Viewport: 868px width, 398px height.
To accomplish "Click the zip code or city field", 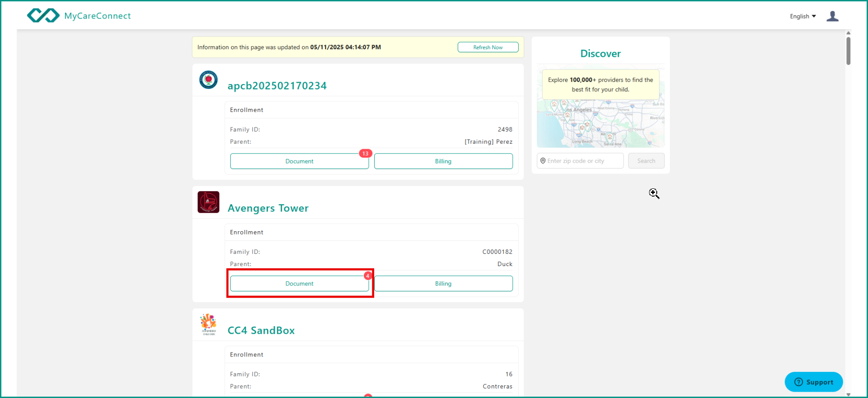I will (x=580, y=161).
